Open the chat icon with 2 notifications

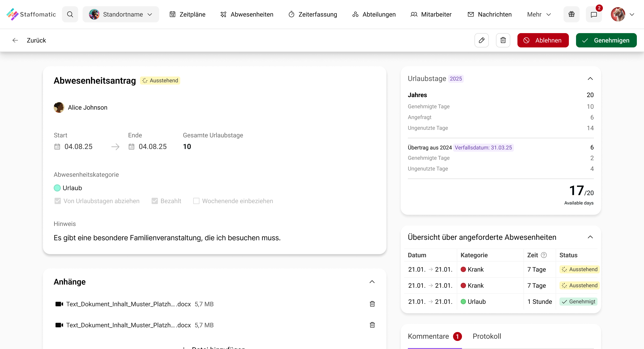pyautogui.click(x=594, y=14)
